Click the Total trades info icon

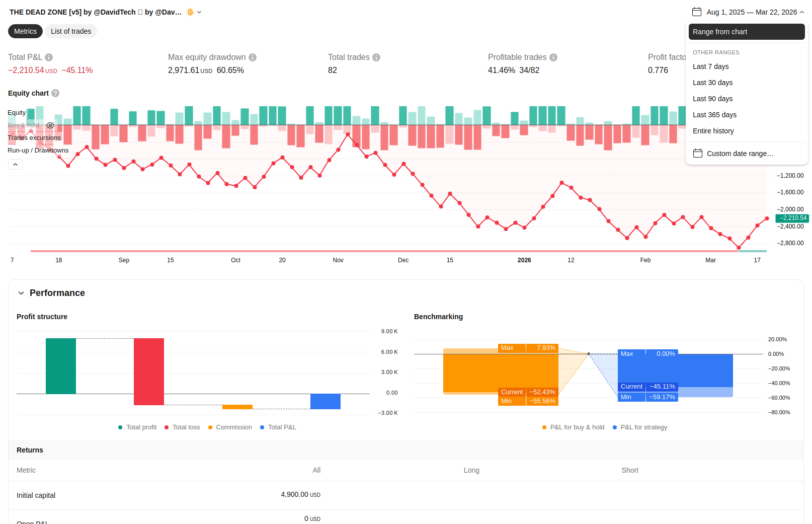coord(376,57)
